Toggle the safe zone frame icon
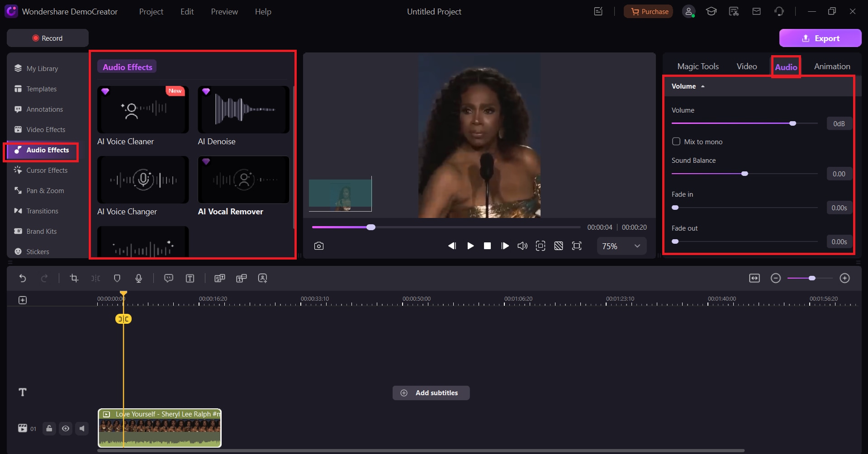Image resolution: width=868 pixels, height=454 pixels. pyautogui.click(x=541, y=246)
